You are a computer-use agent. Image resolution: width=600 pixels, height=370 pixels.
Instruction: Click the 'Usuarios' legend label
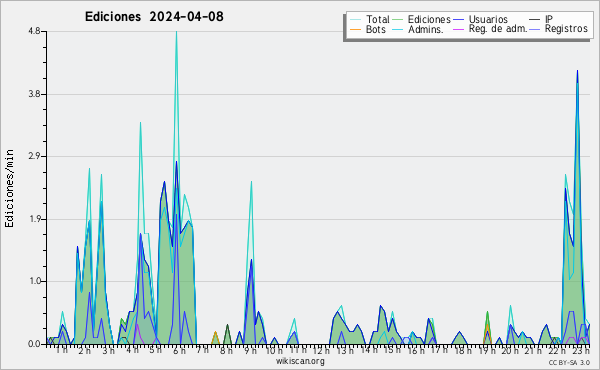coord(488,19)
